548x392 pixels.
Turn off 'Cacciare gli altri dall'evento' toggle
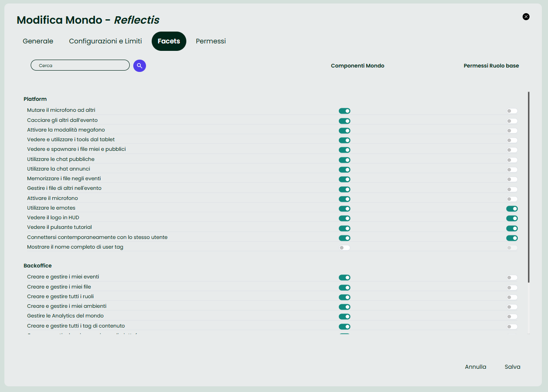click(x=345, y=121)
